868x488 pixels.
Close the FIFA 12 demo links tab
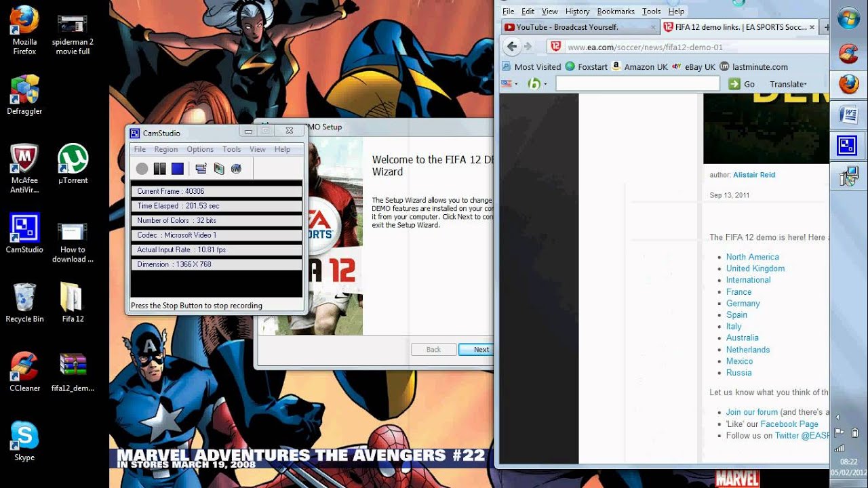[x=812, y=28]
